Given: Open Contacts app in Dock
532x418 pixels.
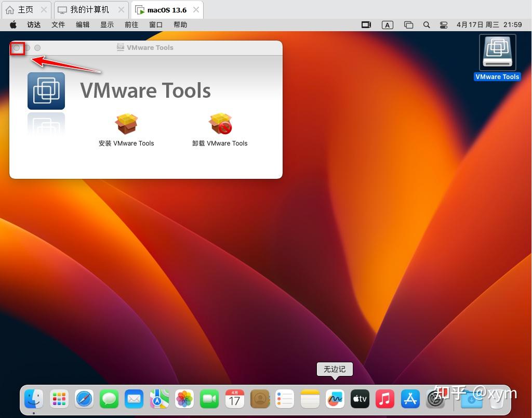Looking at the screenshot, I should (260, 399).
